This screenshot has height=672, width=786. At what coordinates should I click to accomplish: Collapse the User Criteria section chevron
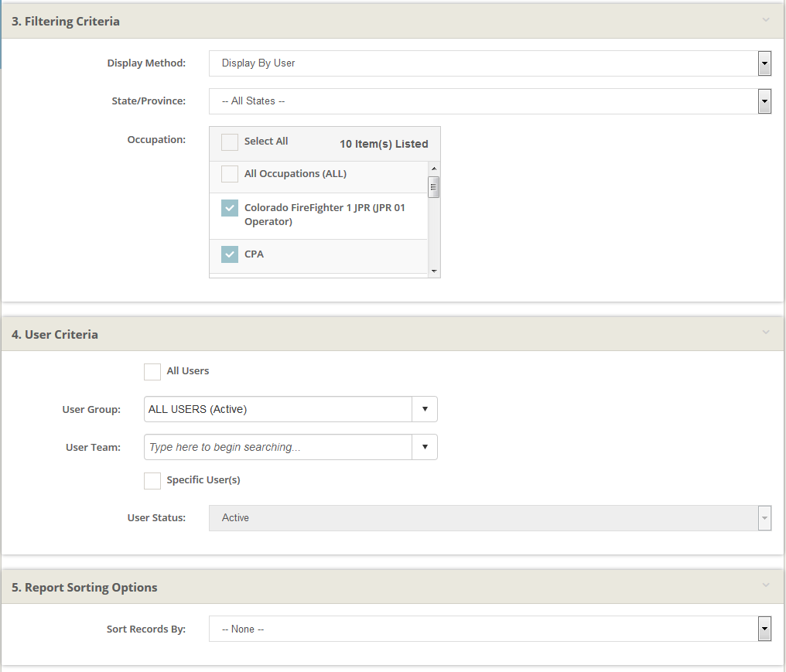[766, 333]
